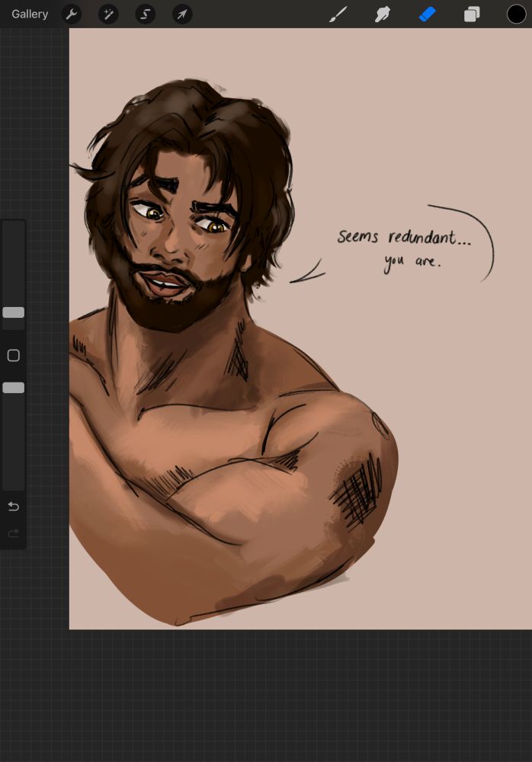Open the Gallery view
The width and height of the screenshot is (532, 762).
pos(30,14)
